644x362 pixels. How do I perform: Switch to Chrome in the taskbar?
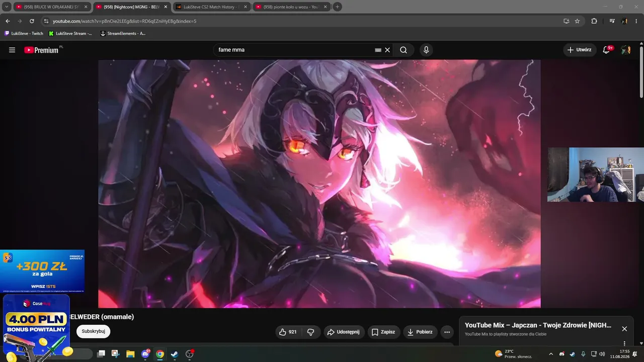[160, 354]
